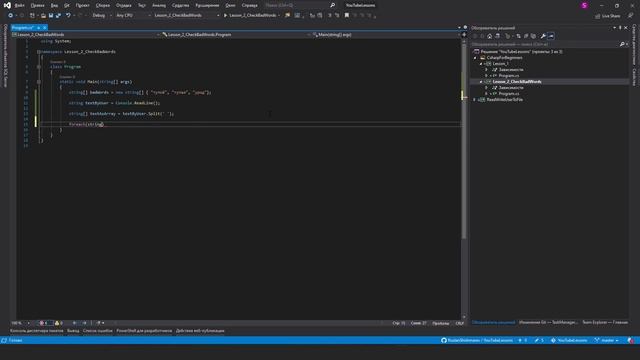Viewport: 640px width, 360px height.
Task: Open master branch selector in status bar
Action: point(607,340)
